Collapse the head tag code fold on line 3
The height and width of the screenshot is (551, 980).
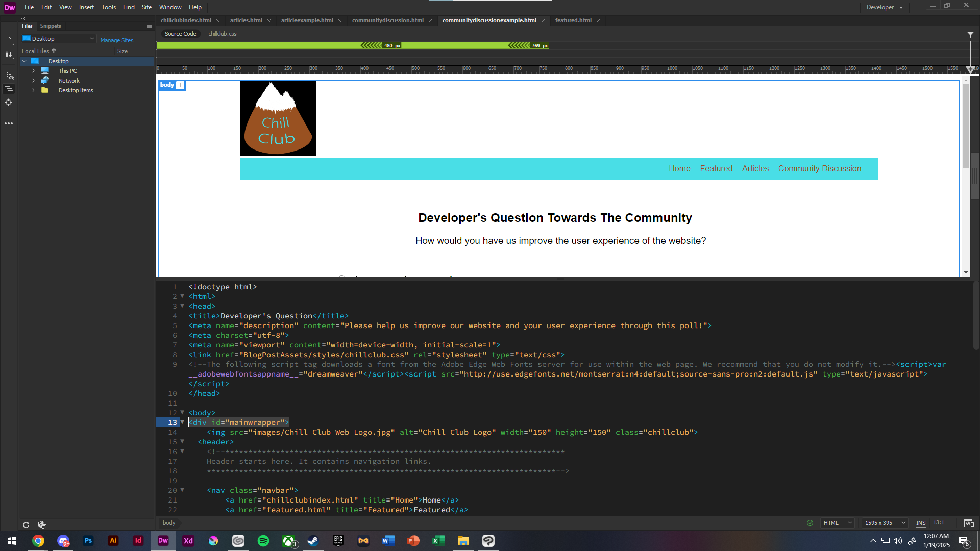(x=182, y=306)
